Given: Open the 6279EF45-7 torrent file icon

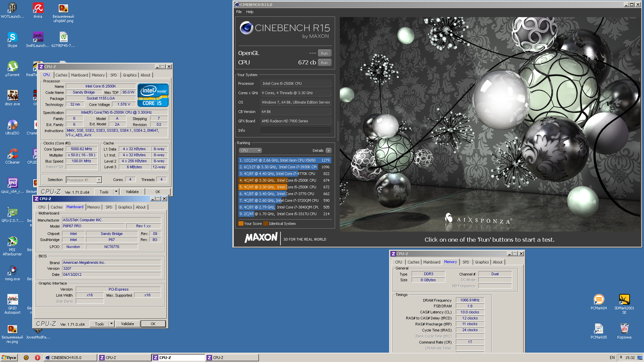Looking at the screenshot, I should pyautogui.click(x=63, y=39).
